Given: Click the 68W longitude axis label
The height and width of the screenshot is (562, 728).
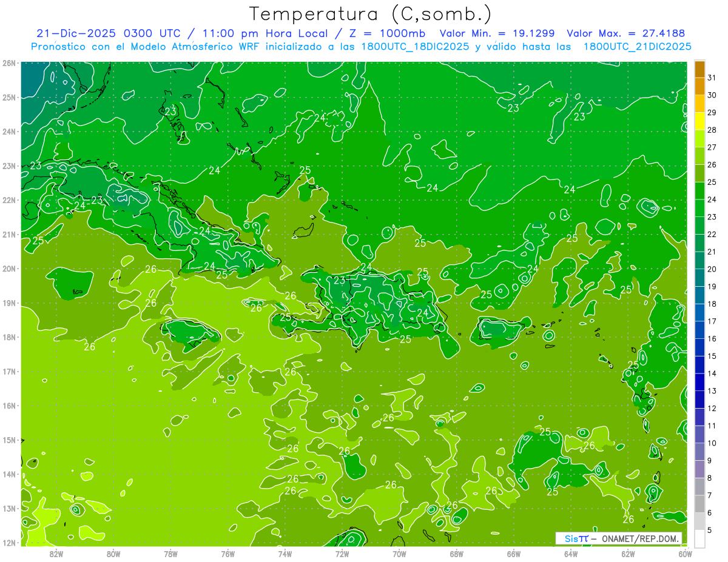Looking at the screenshot, I should [457, 554].
